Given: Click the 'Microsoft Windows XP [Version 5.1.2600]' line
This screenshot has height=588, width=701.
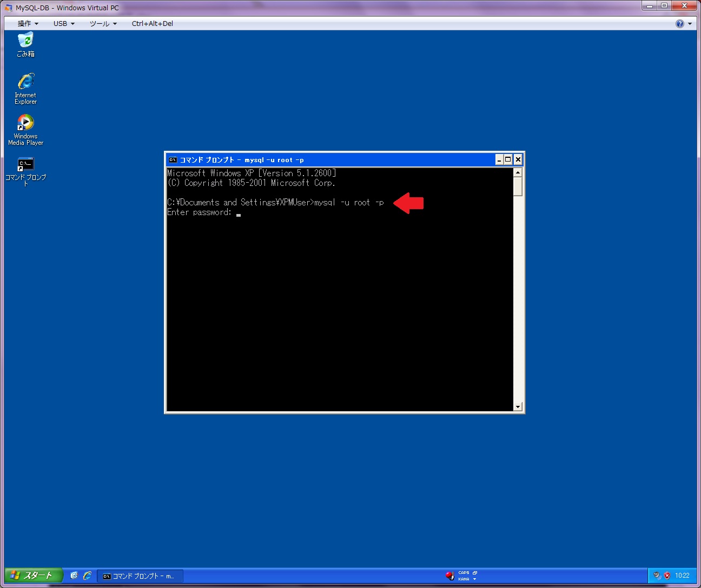Looking at the screenshot, I should click(252, 173).
